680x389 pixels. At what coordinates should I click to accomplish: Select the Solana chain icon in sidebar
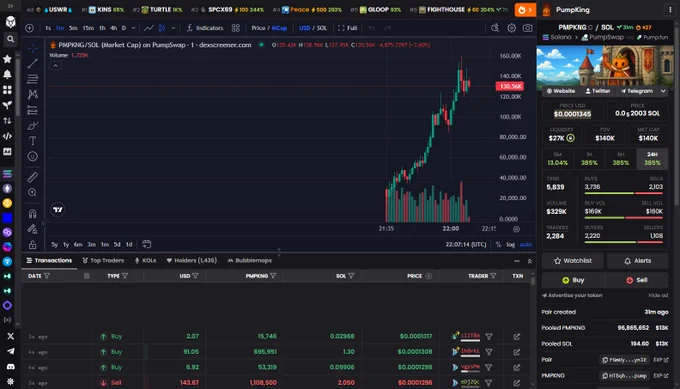point(7,174)
